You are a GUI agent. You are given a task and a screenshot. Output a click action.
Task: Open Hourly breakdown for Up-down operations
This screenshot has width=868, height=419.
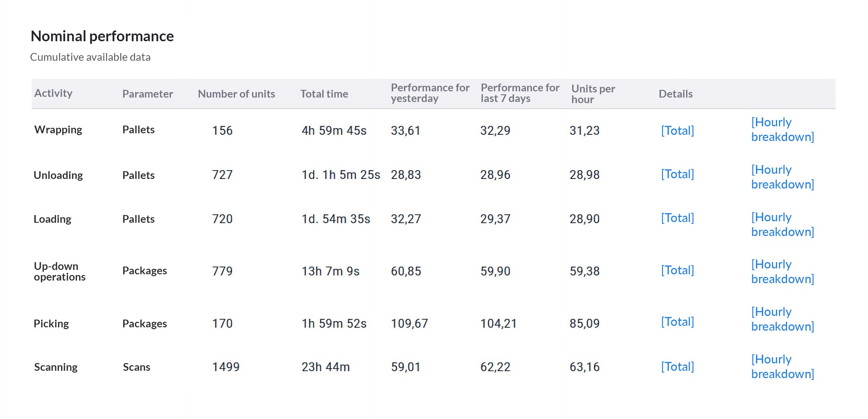783,272
